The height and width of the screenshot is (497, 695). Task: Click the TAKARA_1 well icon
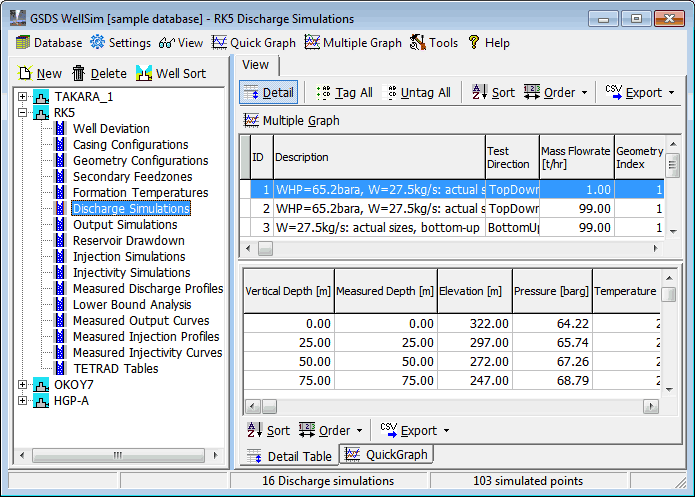(41, 97)
